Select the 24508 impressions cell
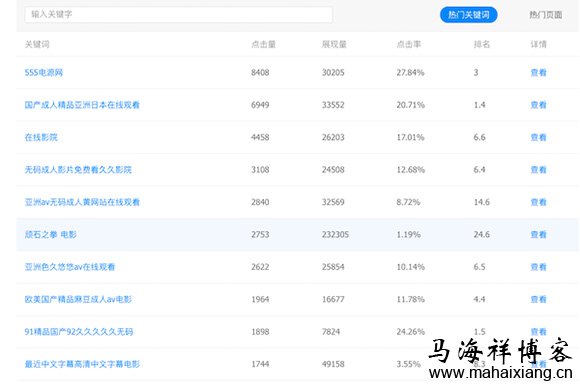This screenshot has width=580, height=390. (333, 170)
